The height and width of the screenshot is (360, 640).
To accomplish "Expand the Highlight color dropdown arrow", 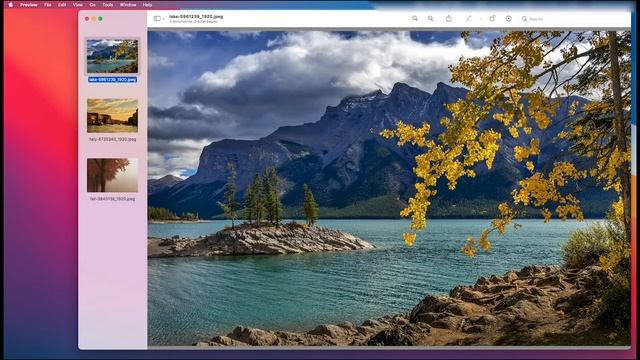I will point(480,19).
